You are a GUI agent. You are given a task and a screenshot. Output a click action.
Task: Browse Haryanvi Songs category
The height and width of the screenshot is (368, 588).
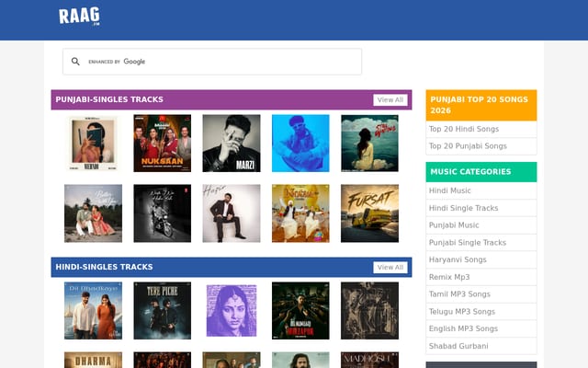(458, 259)
